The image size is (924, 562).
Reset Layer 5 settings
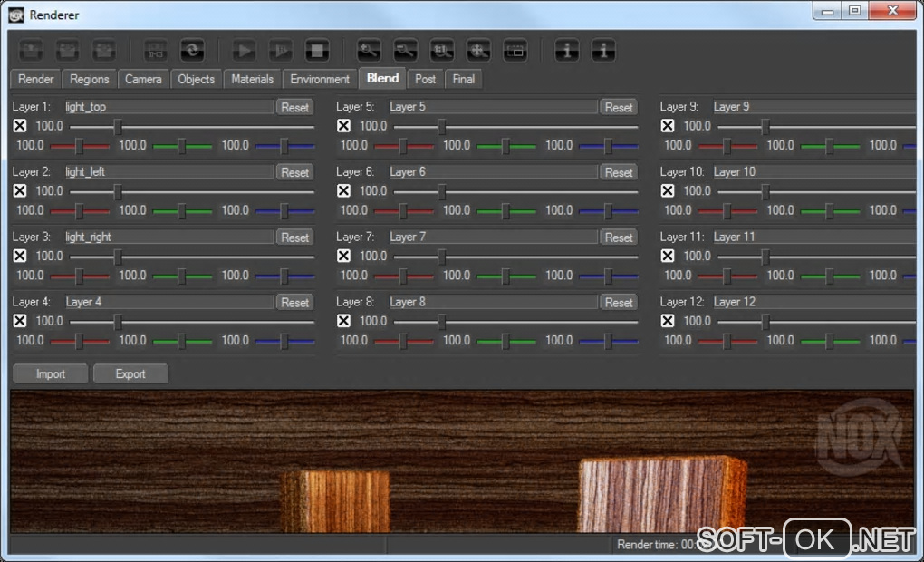(619, 107)
